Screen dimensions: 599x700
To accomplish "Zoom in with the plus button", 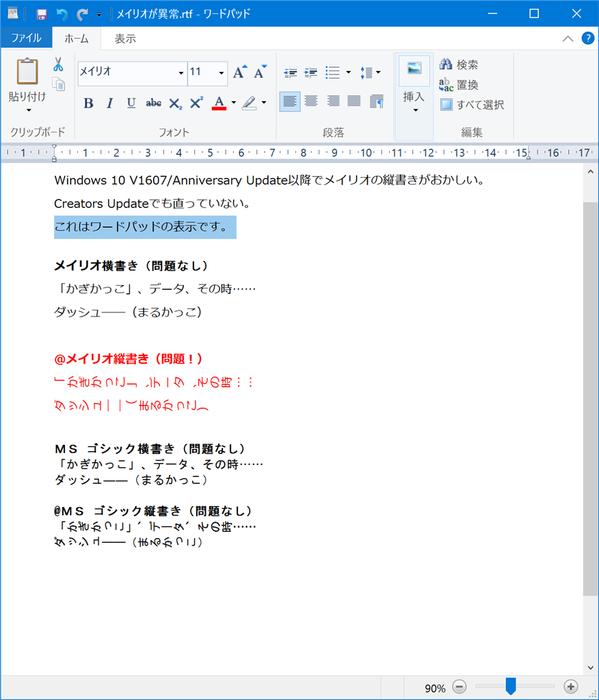I will coord(570,686).
